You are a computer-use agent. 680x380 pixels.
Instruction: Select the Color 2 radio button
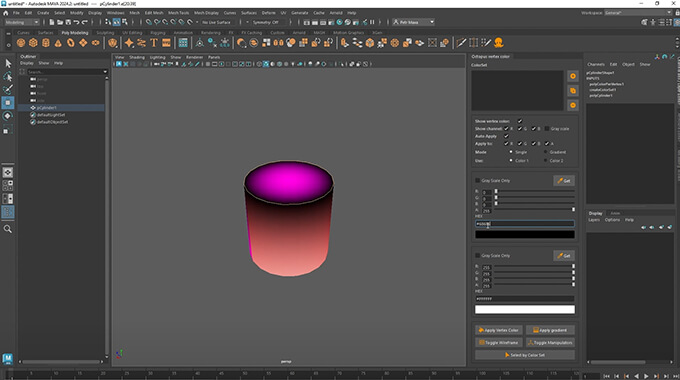pos(545,161)
